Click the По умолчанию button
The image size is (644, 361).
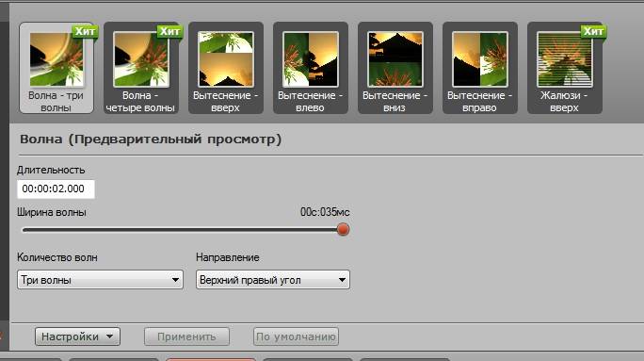pyautogui.click(x=296, y=336)
